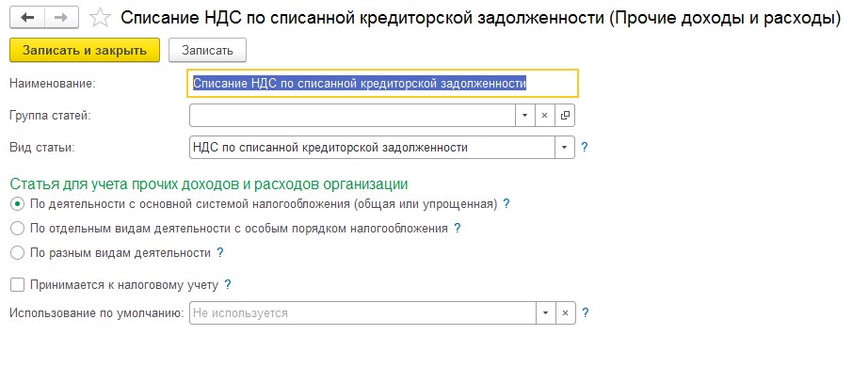The width and height of the screenshot is (868, 367).
Task: Go forward with the right arrow button
Action: click(x=61, y=18)
